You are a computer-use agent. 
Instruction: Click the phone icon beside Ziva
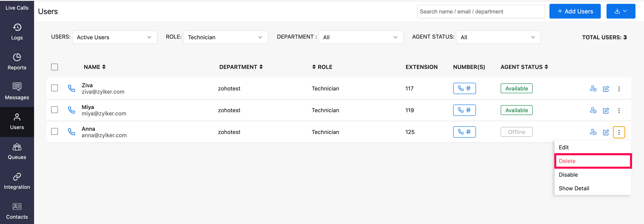tap(72, 89)
